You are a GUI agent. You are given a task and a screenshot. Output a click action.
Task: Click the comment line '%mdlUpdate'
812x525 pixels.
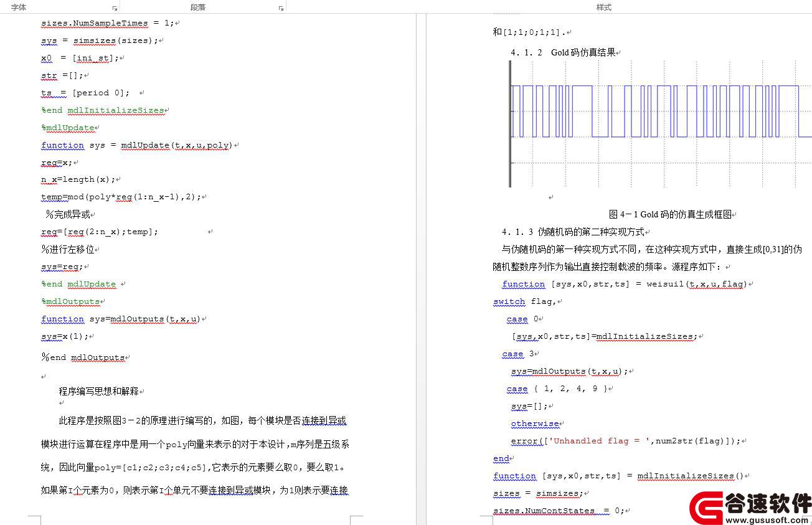(68, 128)
